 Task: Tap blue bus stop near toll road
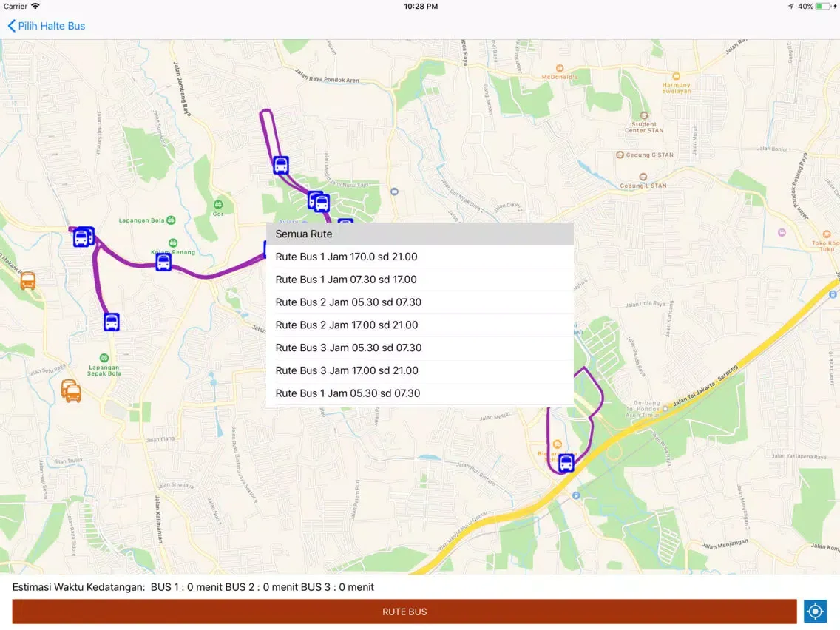566,463
